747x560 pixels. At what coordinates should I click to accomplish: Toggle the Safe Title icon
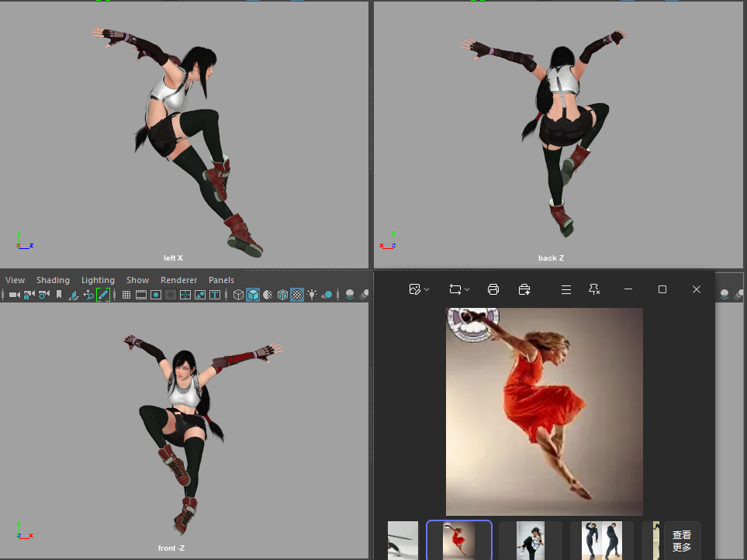coord(215,295)
